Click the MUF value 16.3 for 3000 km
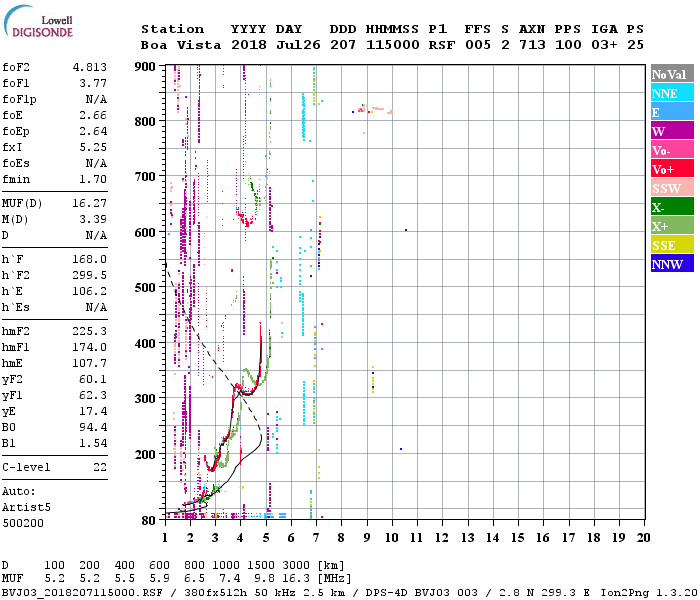This screenshot has height=600, width=700. point(296,578)
